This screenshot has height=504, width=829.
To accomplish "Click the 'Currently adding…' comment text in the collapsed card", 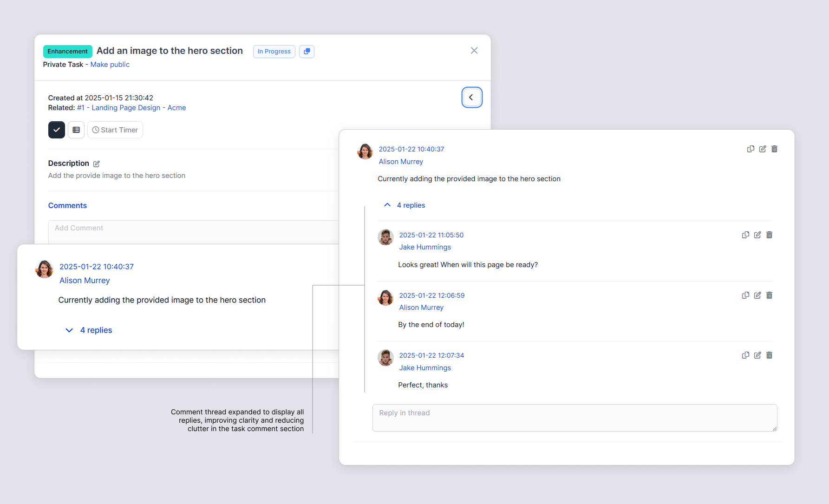I will (x=162, y=300).
